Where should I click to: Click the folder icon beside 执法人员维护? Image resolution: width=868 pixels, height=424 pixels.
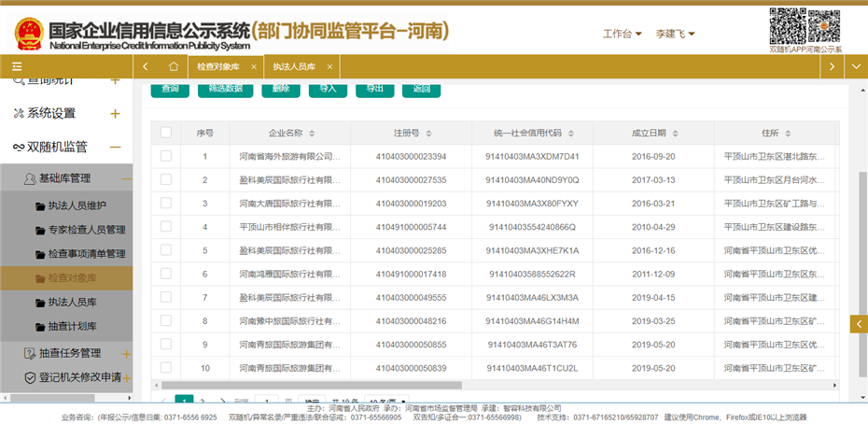(39, 206)
